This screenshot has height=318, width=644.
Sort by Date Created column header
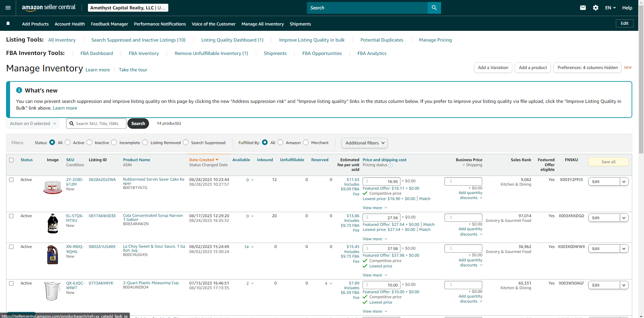pos(204,160)
